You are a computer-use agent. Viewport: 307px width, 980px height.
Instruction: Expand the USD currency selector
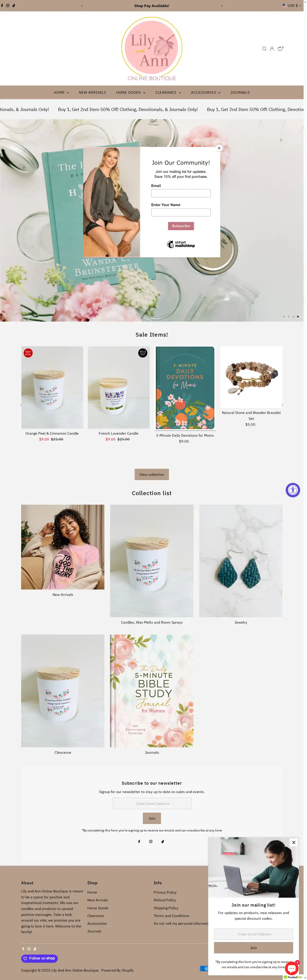(291, 6)
